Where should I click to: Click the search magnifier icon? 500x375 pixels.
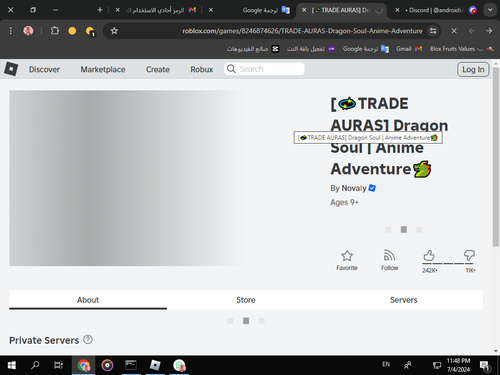(231, 69)
